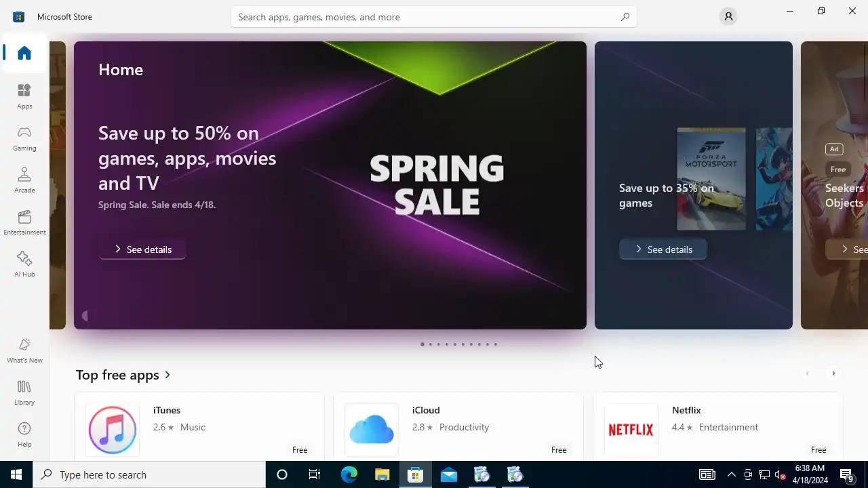Click the taskbar search box
Viewport: 868px width, 488px height.
point(149,474)
